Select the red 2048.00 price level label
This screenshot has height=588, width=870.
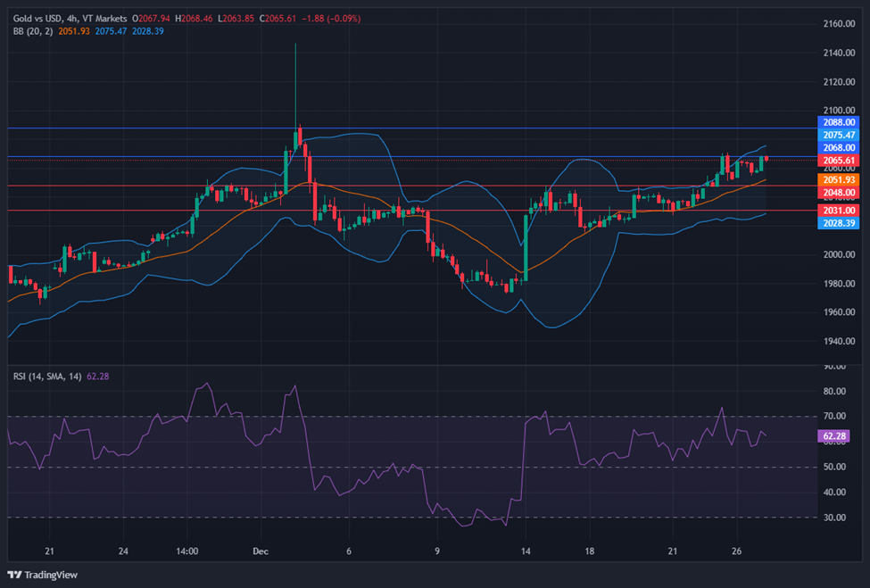coord(839,193)
